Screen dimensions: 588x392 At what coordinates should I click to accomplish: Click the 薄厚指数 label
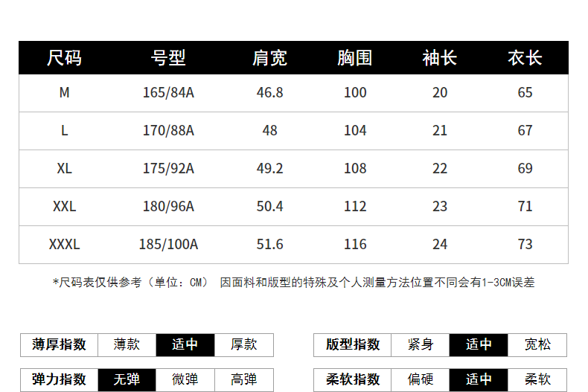point(60,344)
